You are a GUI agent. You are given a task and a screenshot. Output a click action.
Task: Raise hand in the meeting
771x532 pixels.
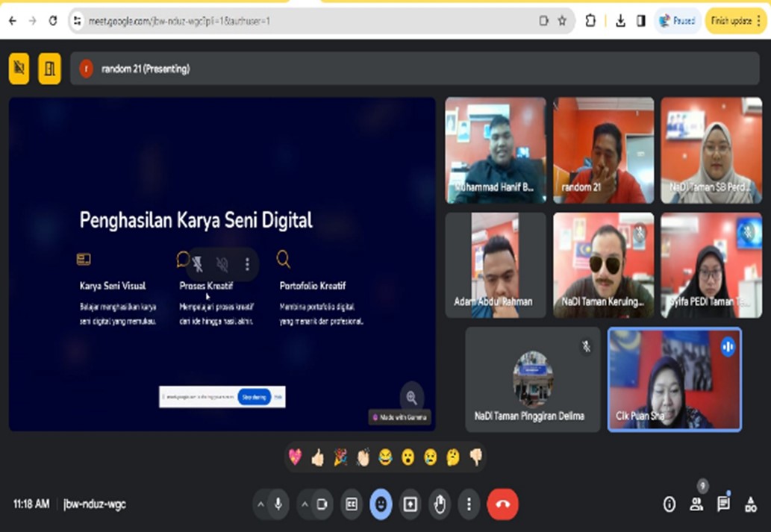(x=440, y=504)
